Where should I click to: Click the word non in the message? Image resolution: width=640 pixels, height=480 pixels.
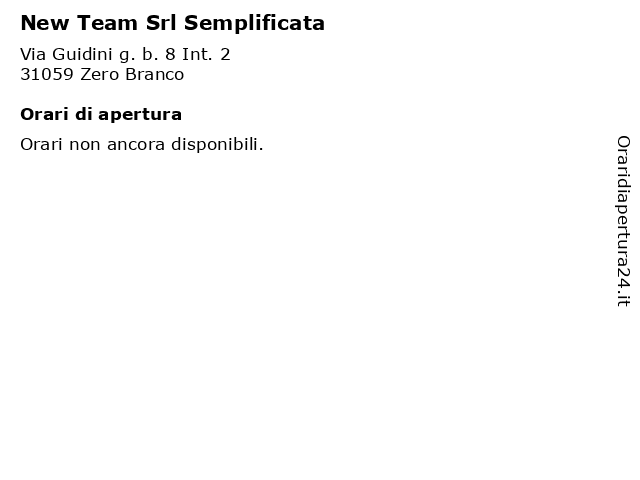pos(84,146)
